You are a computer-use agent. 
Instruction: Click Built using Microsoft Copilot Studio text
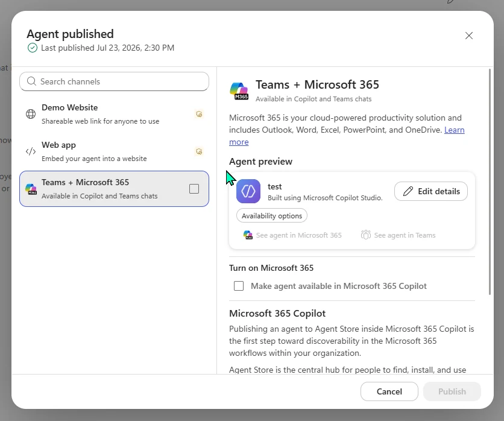(326, 198)
